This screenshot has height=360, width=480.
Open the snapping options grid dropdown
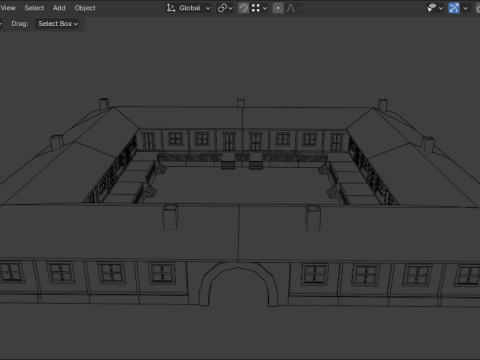[259, 8]
